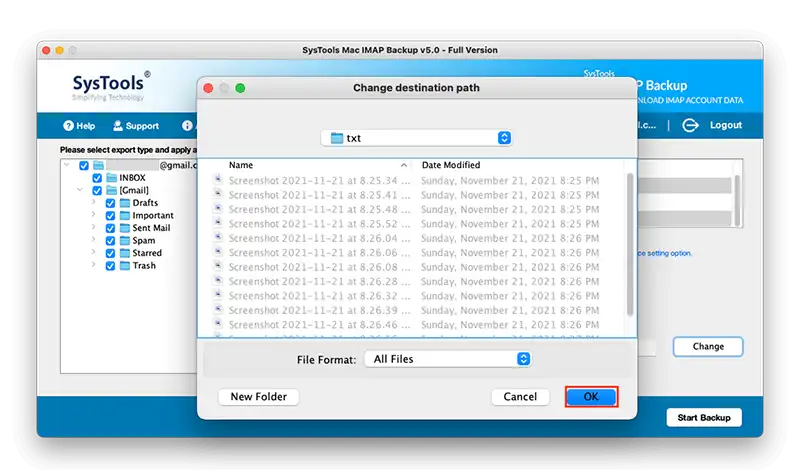The width and height of the screenshot is (800, 470).
Task: Toggle the Name column sort arrow
Action: (x=404, y=165)
